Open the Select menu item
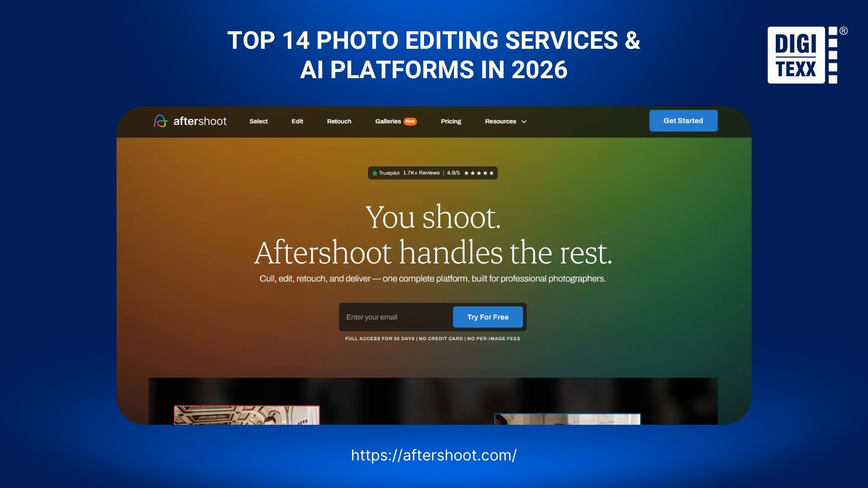This screenshot has width=868, height=488. pyautogui.click(x=259, y=121)
